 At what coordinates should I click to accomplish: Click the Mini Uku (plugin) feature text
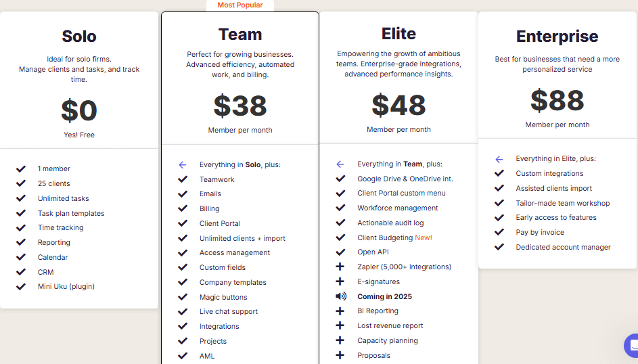(x=66, y=286)
